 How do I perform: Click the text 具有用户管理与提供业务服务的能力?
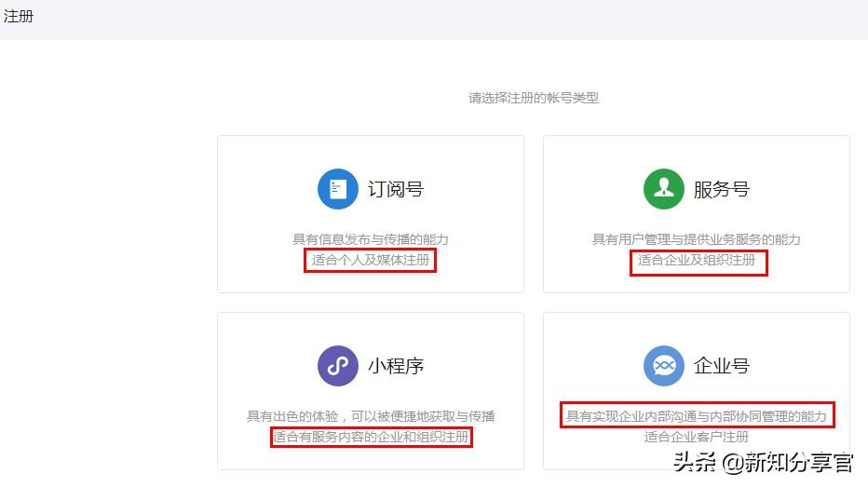[697, 239]
